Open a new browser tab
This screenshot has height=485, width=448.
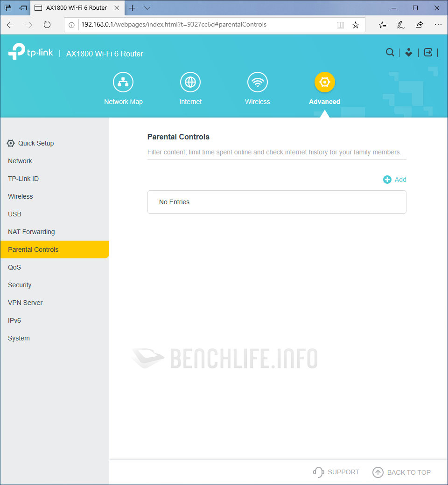coord(132,8)
